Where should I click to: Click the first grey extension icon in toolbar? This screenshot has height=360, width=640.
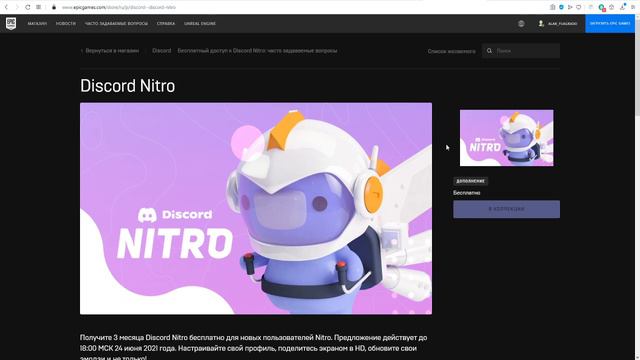(x=552, y=7)
